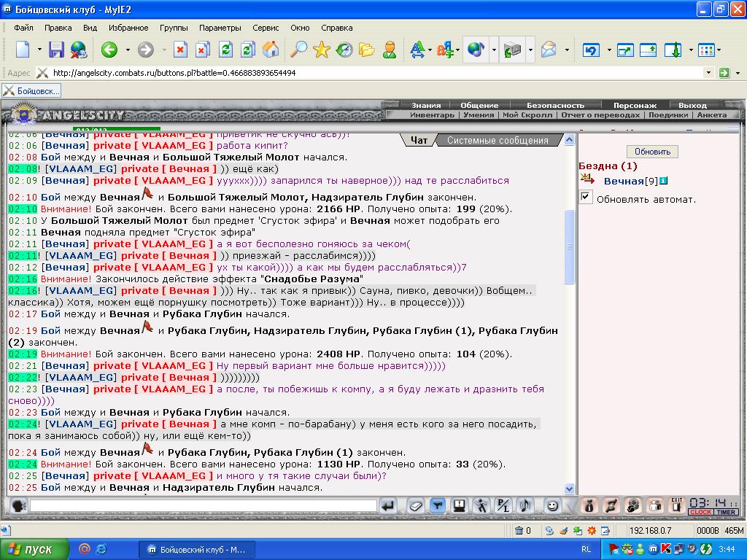Click the text encoding icon
Image resolution: width=747 pixels, height=560 pixels.
pos(445,49)
